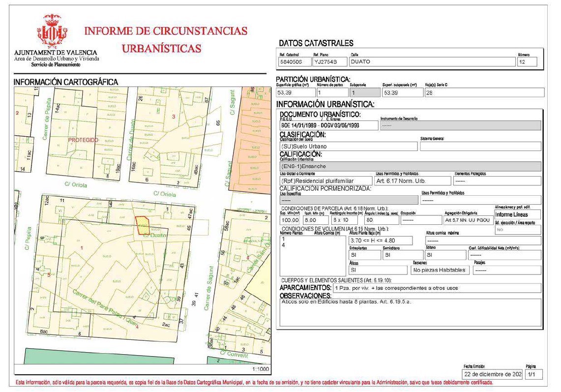Image resolution: width=561 pixels, height=392 pixels.
Task: Click the 'C/ Pepita' street label
Action: pos(28,239)
